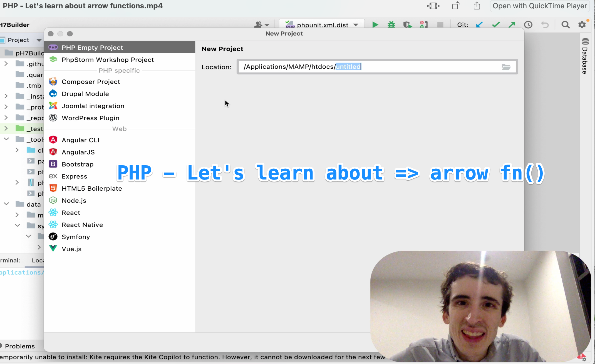Open the Database tool window tab
The image size is (595, 364).
[x=585, y=56]
